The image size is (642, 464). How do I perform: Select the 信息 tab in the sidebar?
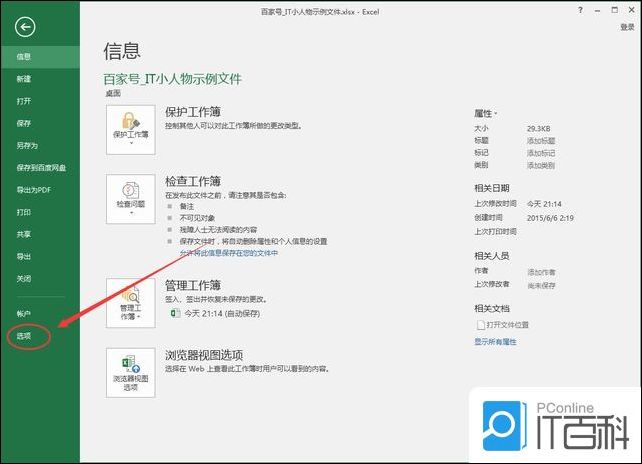pos(40,57)
